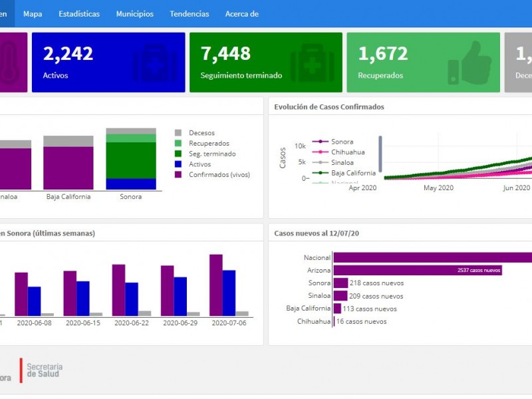Select the Recuperados card showing 1,672

pos(424,63)
